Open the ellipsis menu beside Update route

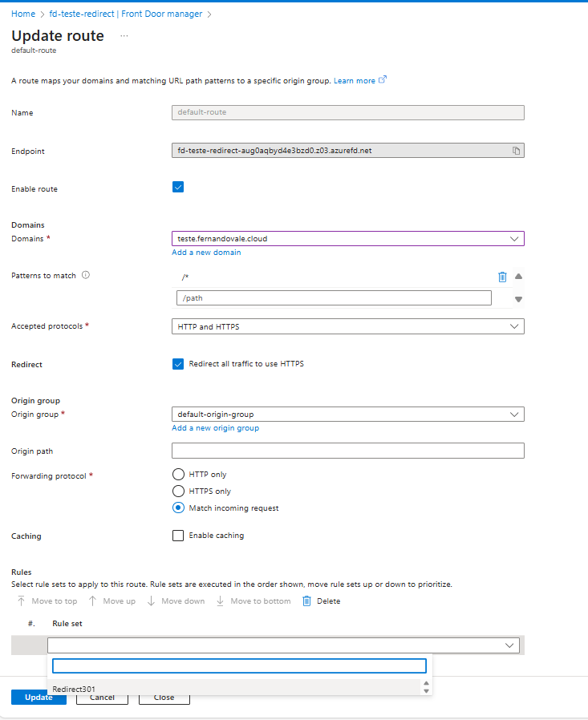(x=124, y=36)
